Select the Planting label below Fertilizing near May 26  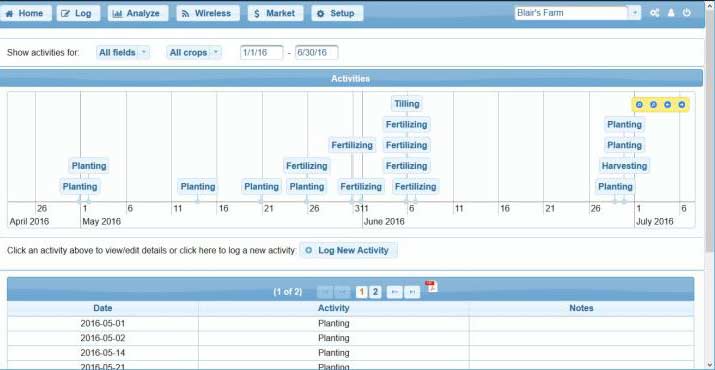click(307, 186)
